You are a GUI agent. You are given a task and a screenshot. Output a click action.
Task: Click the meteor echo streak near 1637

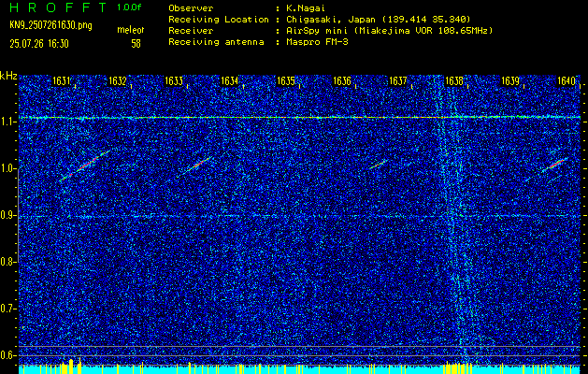click(x=378, y=165)
